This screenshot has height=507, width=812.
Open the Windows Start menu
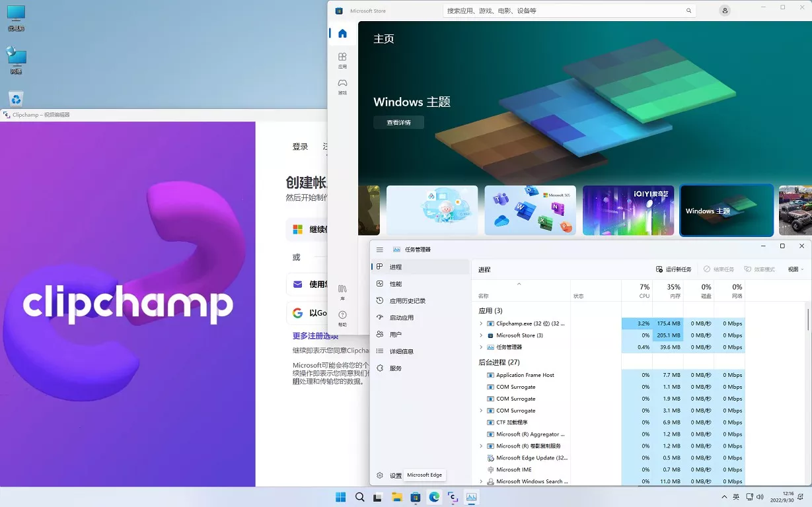pyautogui.click(x=341, y=497)
